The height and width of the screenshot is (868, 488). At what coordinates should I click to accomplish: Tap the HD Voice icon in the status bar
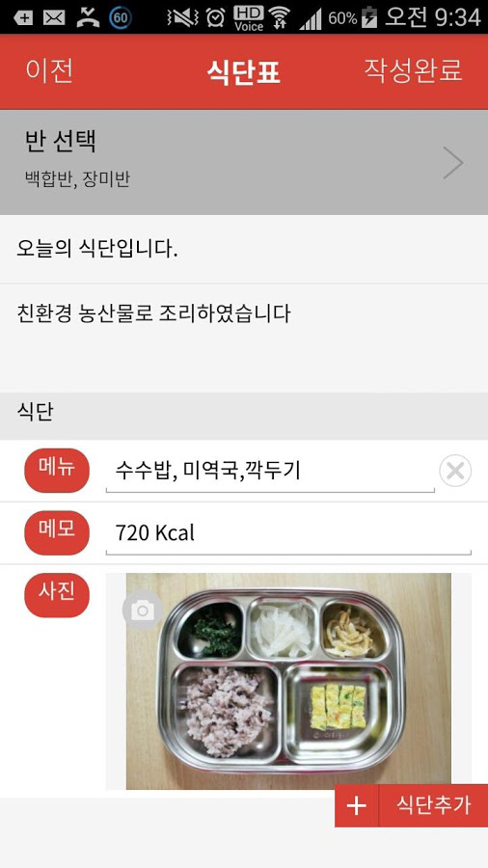[249, 17]
